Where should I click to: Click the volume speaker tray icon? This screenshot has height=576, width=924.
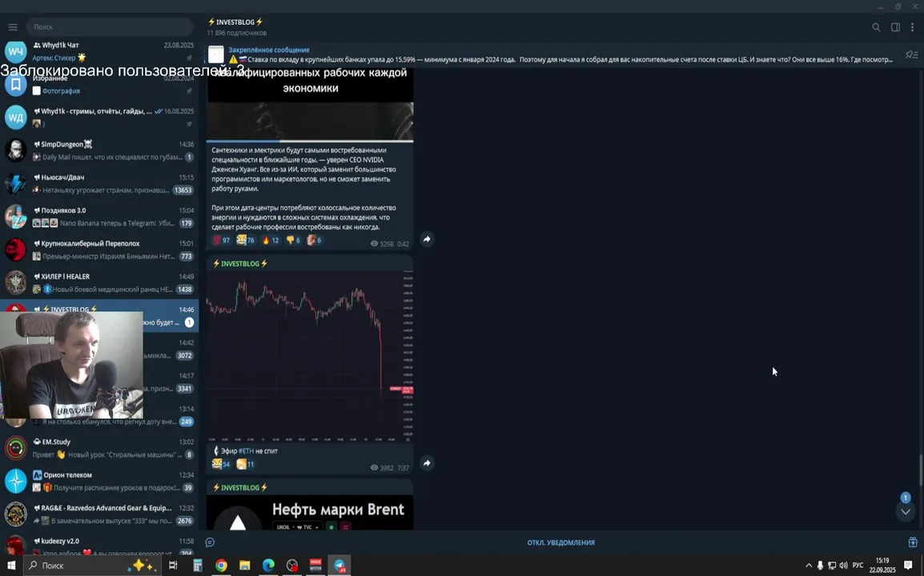[843, 566]
